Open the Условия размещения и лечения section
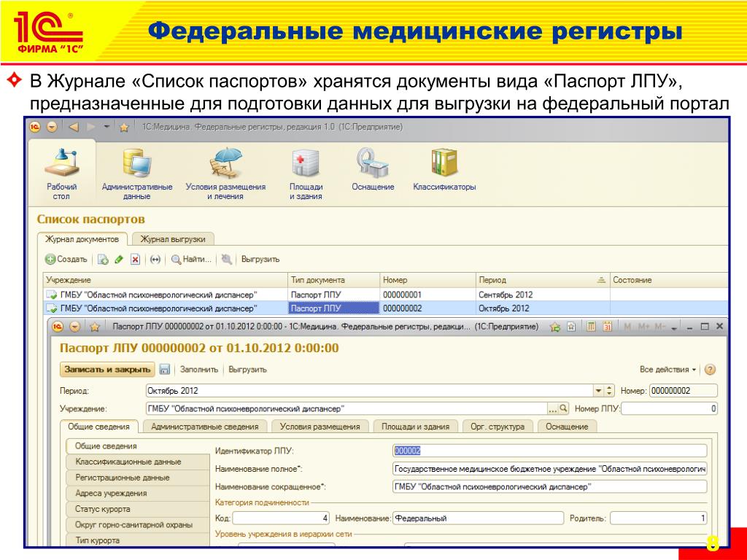The height and width of the screenshot is (560, 747). (x=225, y=174)
